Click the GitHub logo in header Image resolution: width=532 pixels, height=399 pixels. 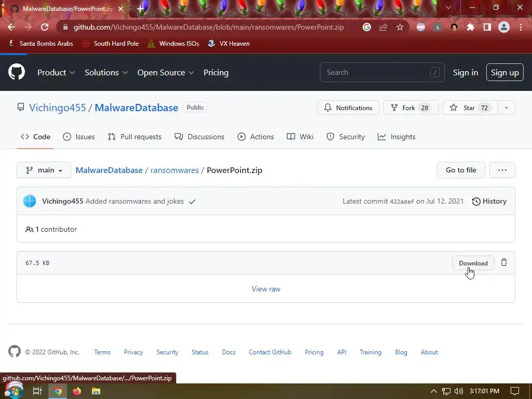click(17, 72)
